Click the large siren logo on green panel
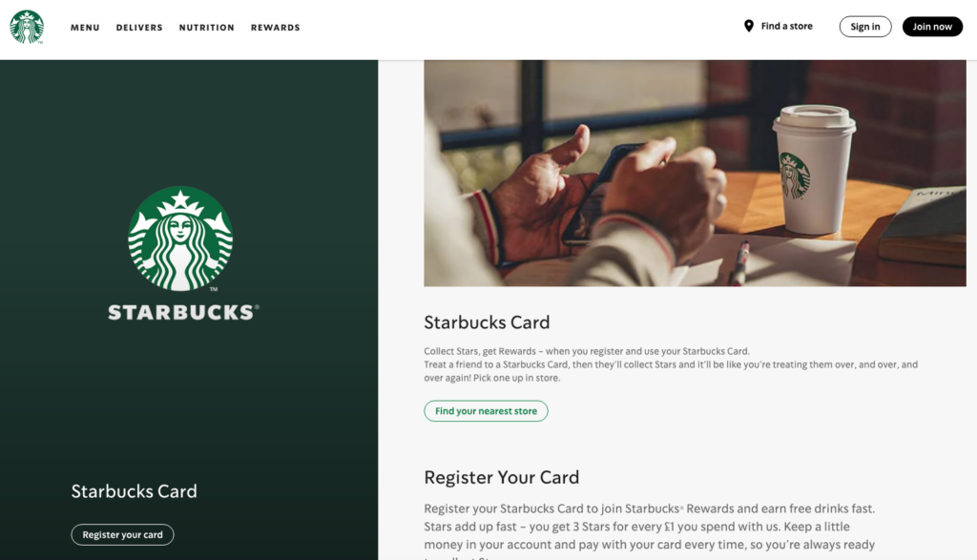This screenshot has width=977, height=560. pyautogui.click(x=180, y=239)
